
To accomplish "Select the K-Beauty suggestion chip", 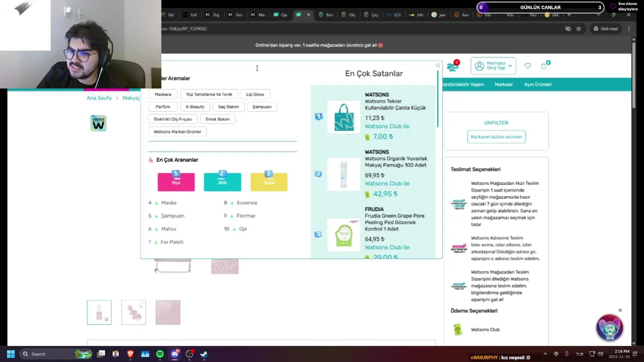I will (x=195, y=107).
